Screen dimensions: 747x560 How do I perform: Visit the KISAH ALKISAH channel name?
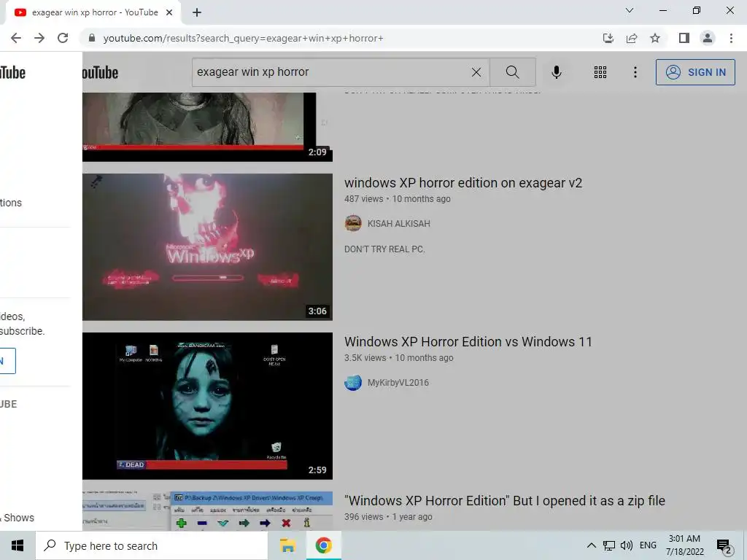[x=399, y=224]
